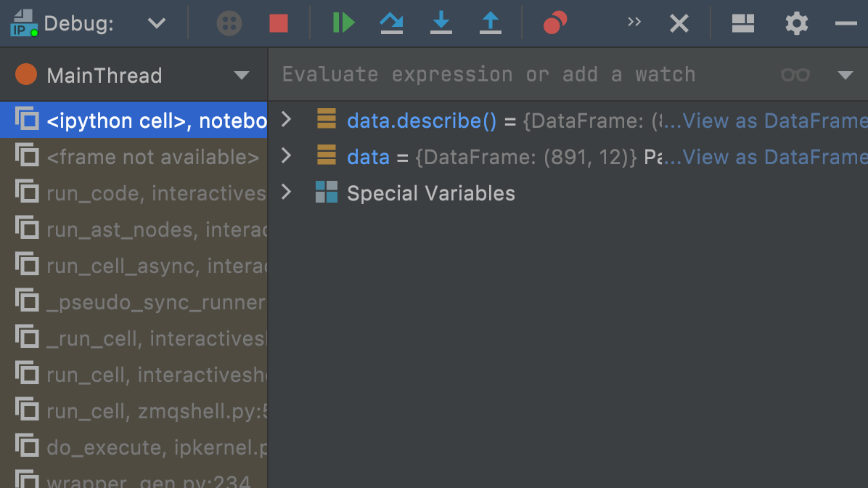Screen dimensions: 868x488
Task: Expand the Special Variables node
Action: coord(286,192)
